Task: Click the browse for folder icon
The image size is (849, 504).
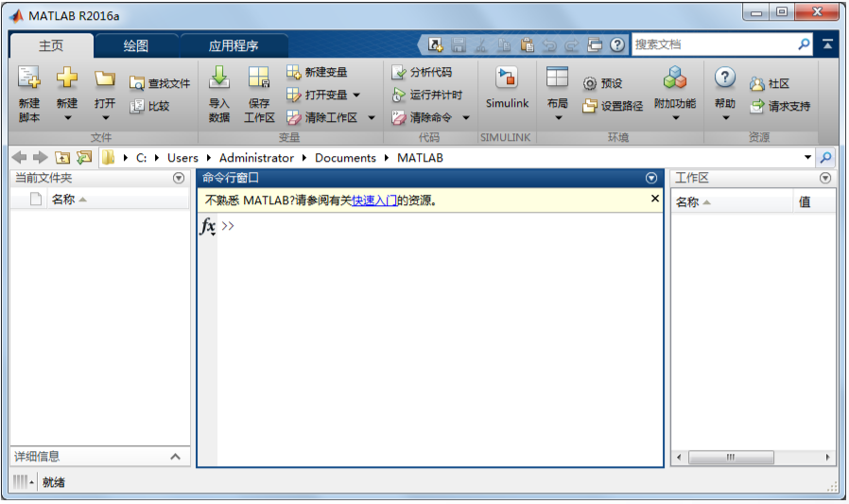Action: pos(84,158)
